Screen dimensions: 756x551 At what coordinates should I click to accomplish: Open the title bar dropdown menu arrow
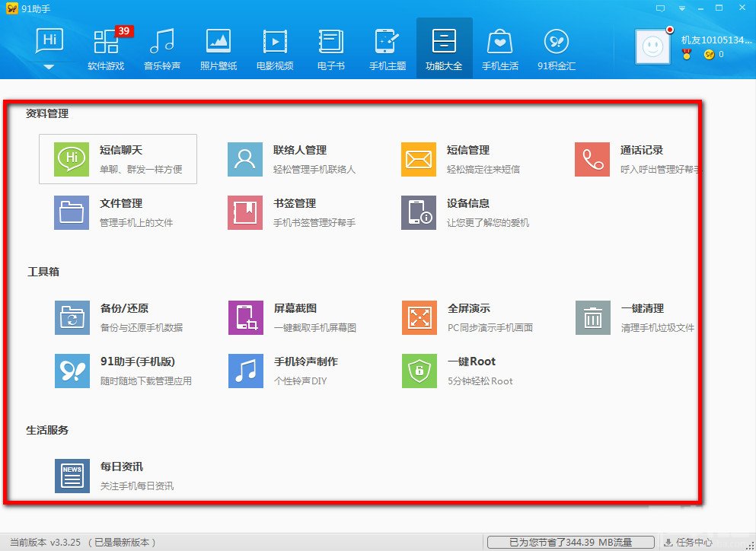681,8
